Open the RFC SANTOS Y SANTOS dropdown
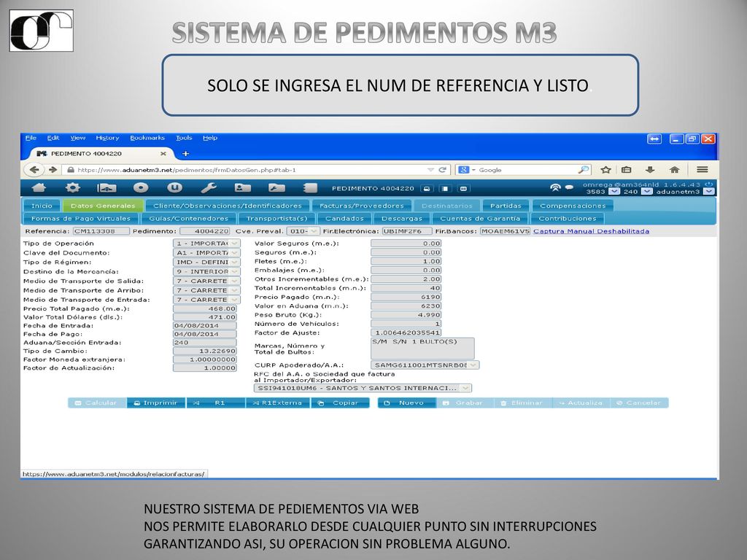This screenshot has height=560, width=747. 363,388
